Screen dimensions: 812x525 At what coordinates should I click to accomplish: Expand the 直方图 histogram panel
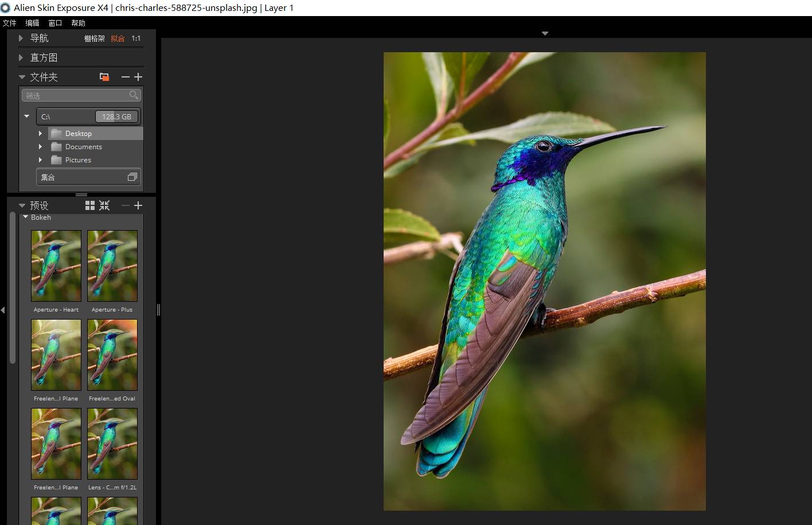(21, 57)
